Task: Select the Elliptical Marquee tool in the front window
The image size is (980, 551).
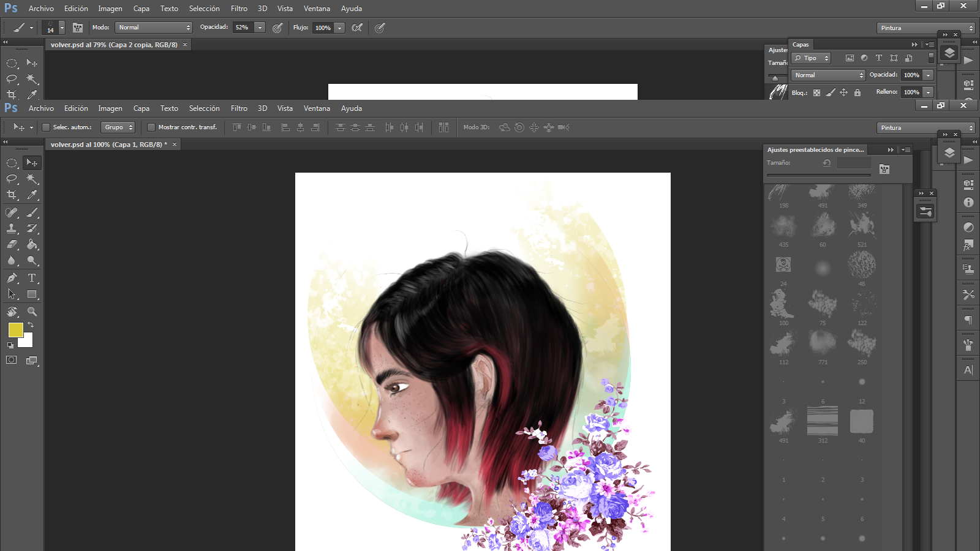Action: [x=12, y=163]
